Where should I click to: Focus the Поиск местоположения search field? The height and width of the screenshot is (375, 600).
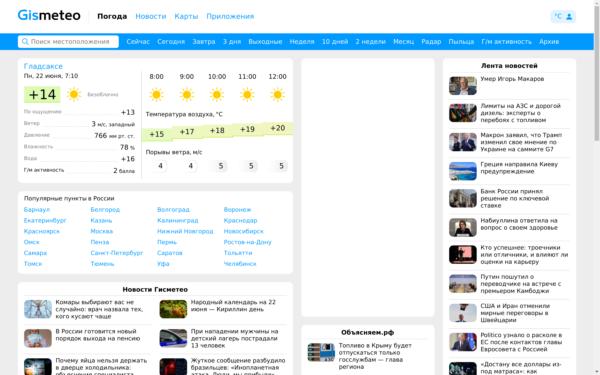coord(68,41)
